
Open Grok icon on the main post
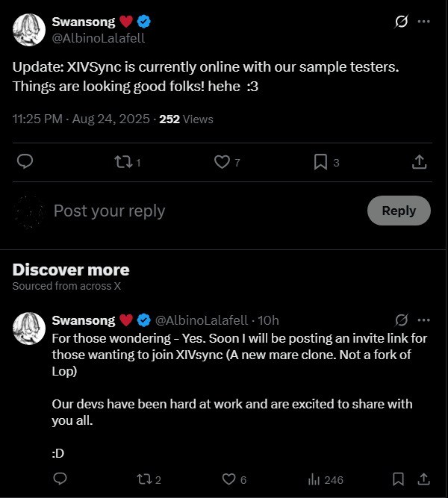tap(400, 22)
